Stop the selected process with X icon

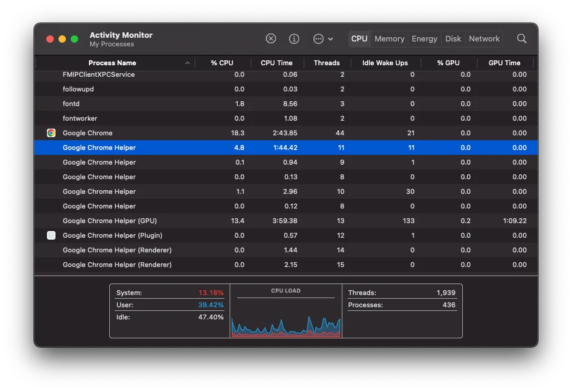(271, 38)
